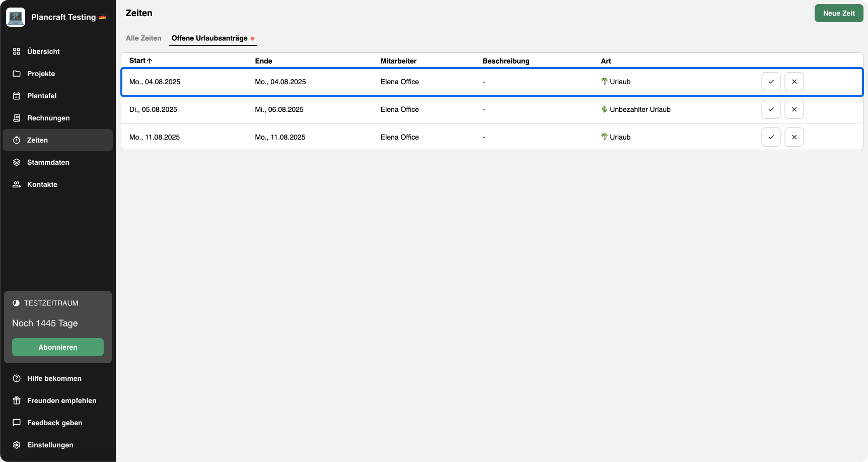This screenshot has height=462, width=868.
Task: Open Hilfe bekommen link
Action: pyautogui.click(x=54, y=378)
